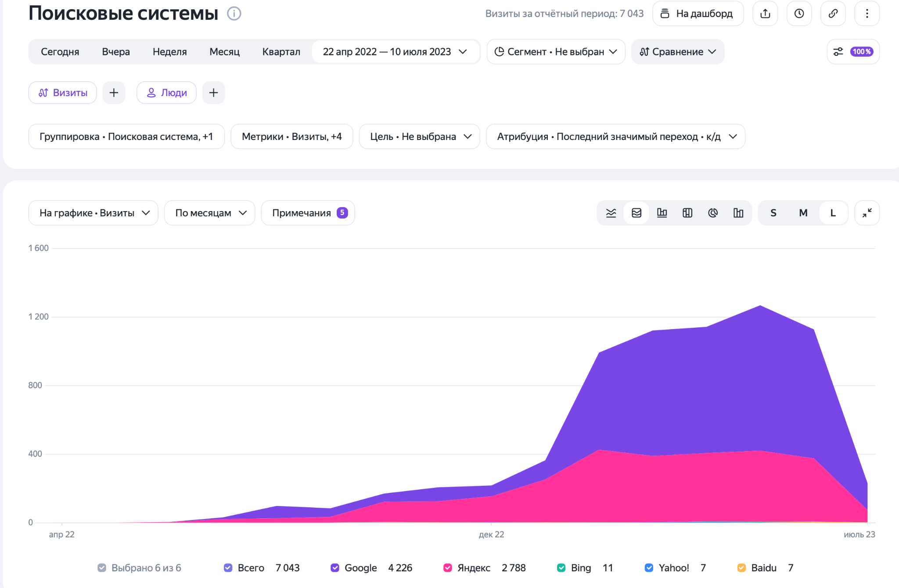Click the export/share upload icon
The image size is (899, 588).
point(765,14)
